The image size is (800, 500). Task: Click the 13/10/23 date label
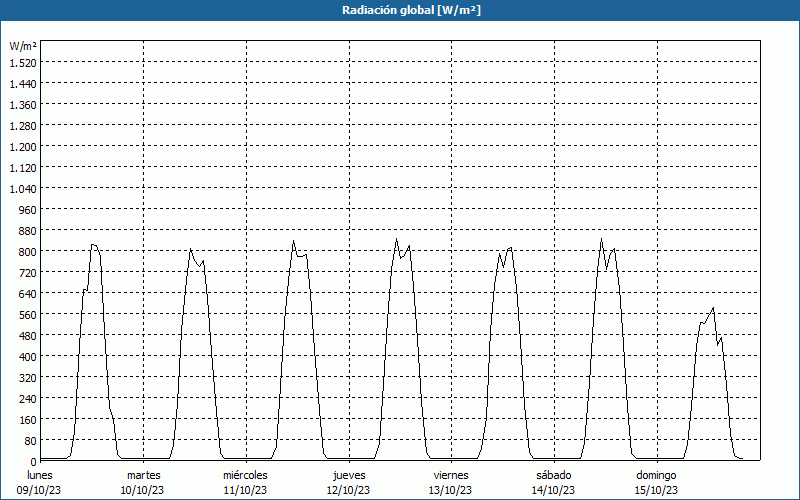point(451,490)
